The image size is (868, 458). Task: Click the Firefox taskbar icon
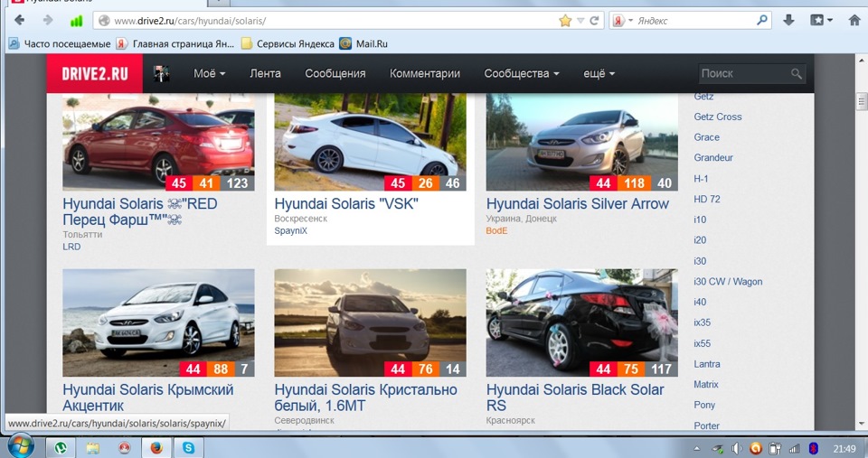click(x=156, y=447)
